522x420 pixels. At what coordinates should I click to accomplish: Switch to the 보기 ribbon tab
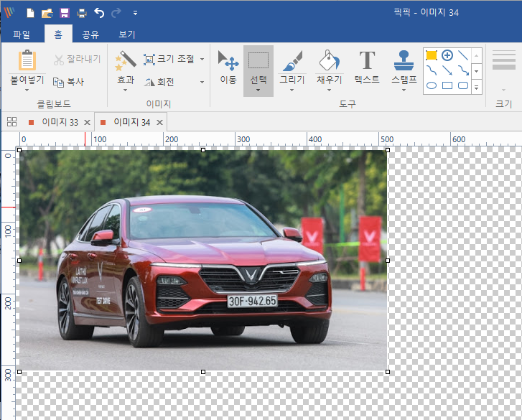tap(127, 34)
